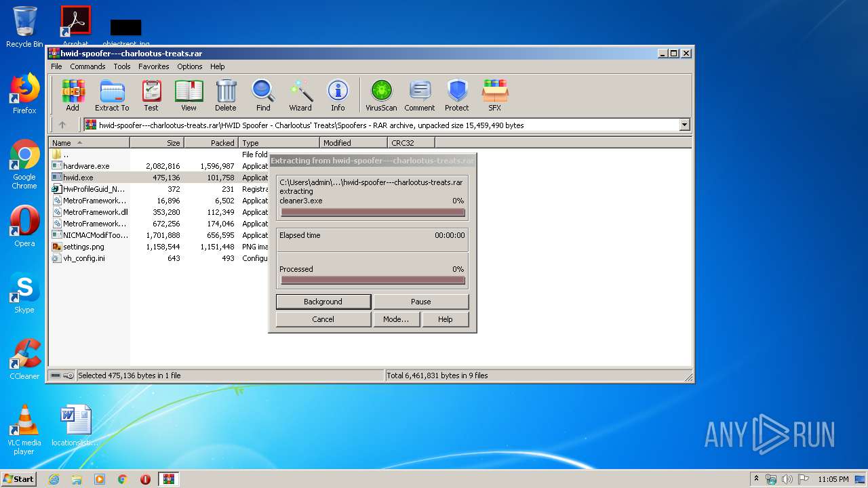Image resolution: width=868 pixels, height=488 pixels.
Task: Sort by the Size column header
Action: pyautogui.click(x=157, y=143)
